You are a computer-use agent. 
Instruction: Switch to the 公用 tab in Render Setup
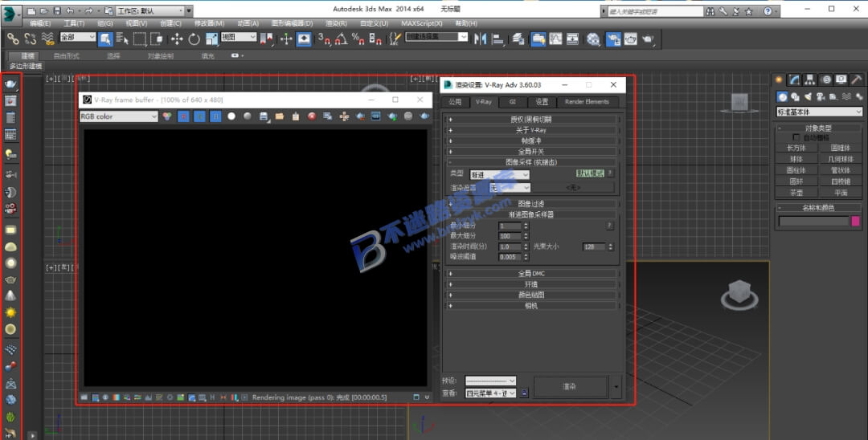coord(455,102)
